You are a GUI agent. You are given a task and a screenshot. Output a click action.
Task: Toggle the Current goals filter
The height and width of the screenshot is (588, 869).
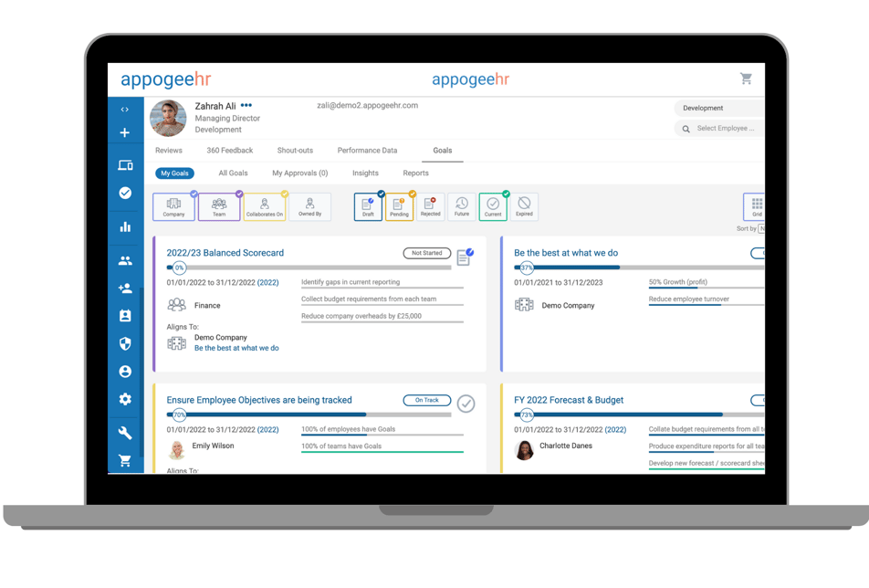pos(493,206)
